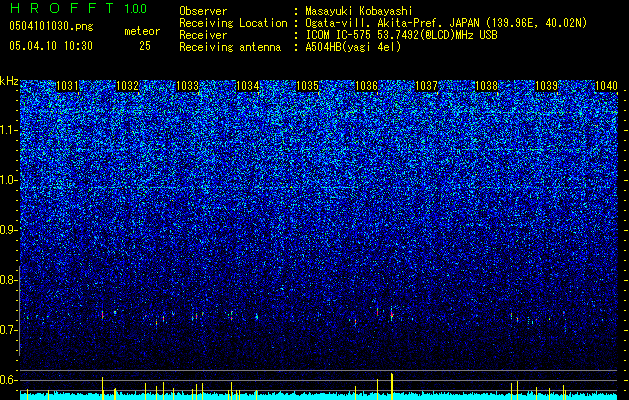
Task: Click time marker 1040
Action: coord(606,86)
